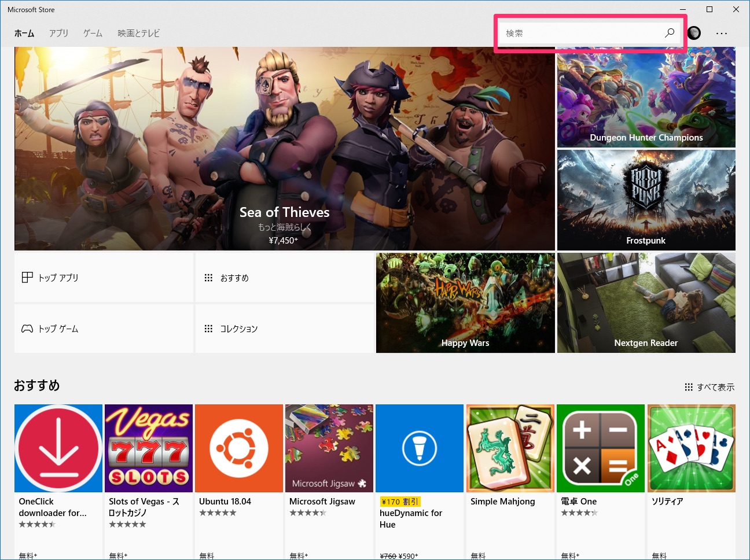Click the Microsoft Jigsaw title text
750x560 pixels.
pyautogui.click(x=322, y=502)
